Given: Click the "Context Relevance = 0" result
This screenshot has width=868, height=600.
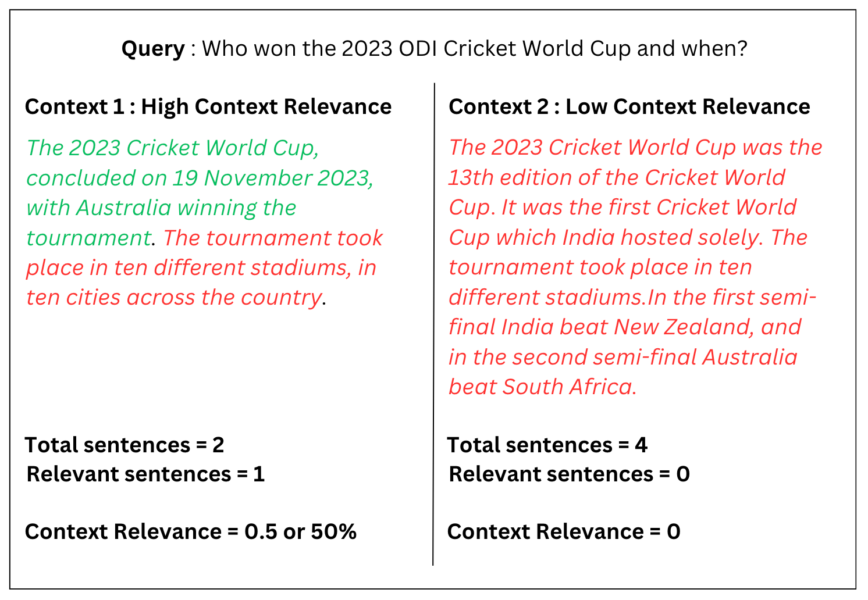Looking at the screenshot, I should point(563,531).
